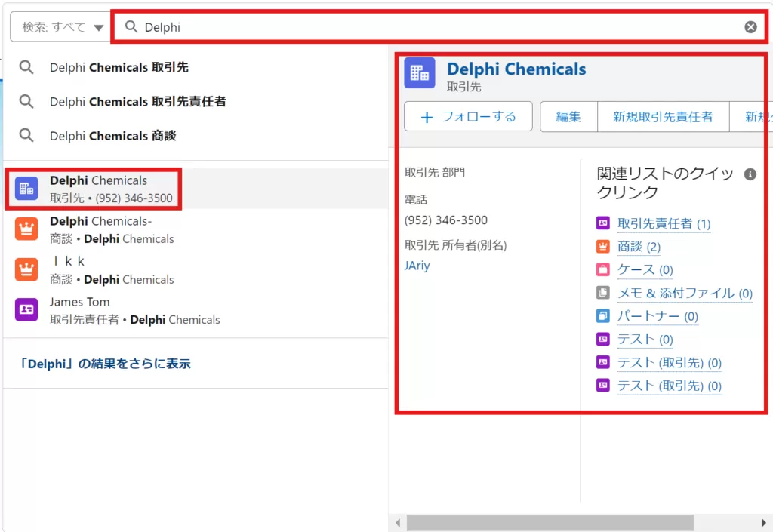Click briefcase icon beside ケース (0)
The height and width of the screenshot is (532, 773).
pyautogui.click(x=603, y=269)
